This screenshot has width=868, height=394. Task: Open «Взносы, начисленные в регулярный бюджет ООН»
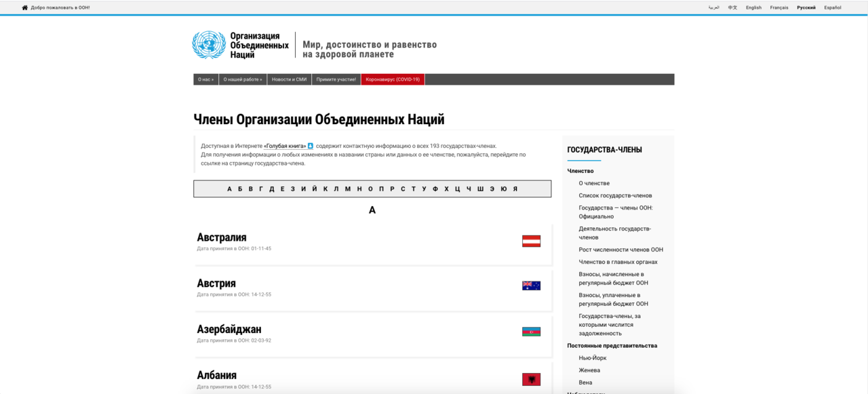613,279
